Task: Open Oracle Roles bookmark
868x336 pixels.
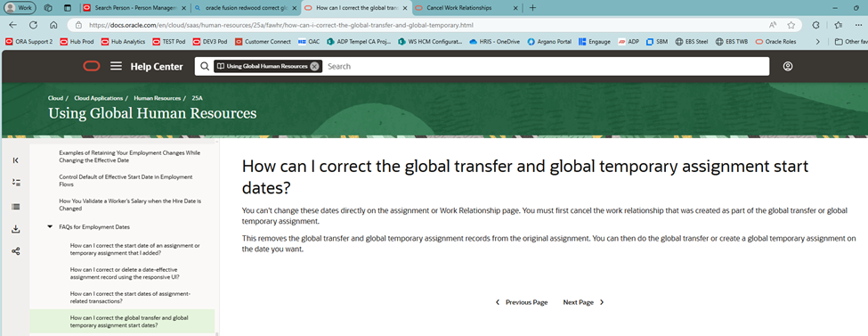Action: 775,41
